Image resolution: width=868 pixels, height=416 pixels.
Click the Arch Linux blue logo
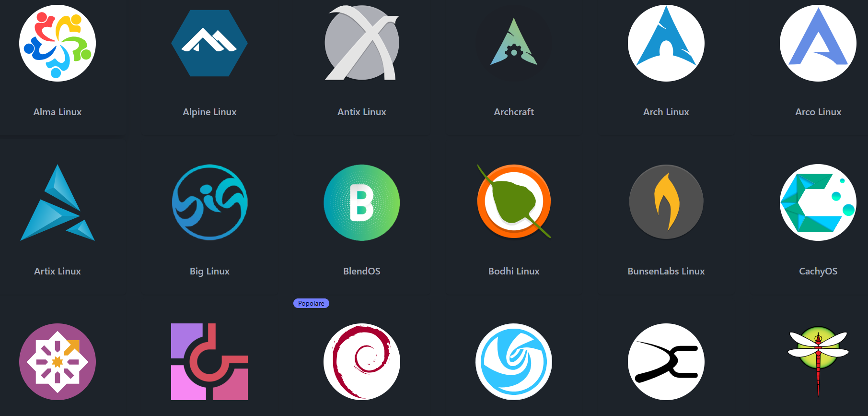tap(666, 43)
